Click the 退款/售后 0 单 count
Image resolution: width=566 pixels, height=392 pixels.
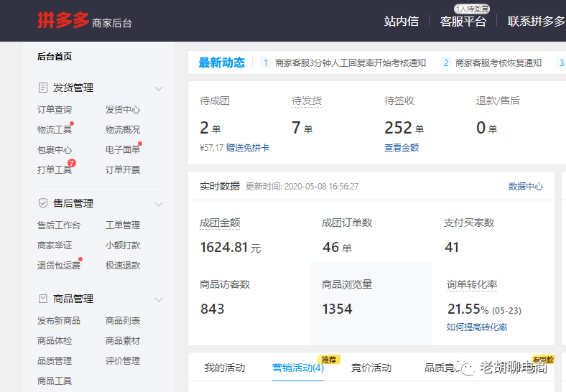point(486,128)
